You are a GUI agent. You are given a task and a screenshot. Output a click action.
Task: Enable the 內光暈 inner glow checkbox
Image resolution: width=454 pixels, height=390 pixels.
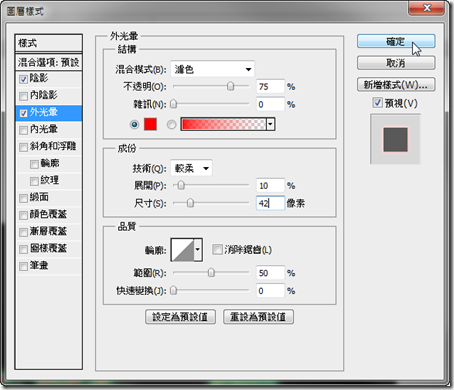point(23,130)
